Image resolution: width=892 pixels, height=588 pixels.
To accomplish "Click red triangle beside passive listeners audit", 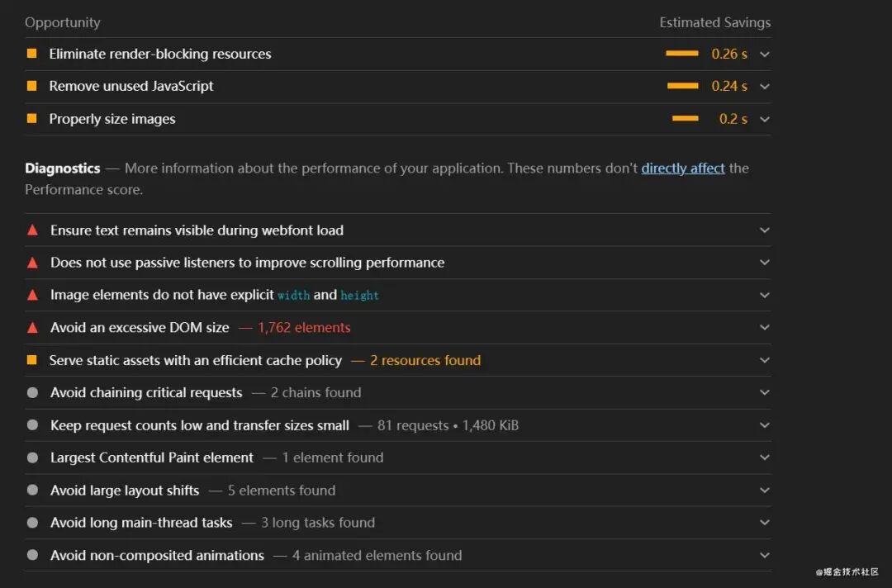I will [x=32, y=263].
